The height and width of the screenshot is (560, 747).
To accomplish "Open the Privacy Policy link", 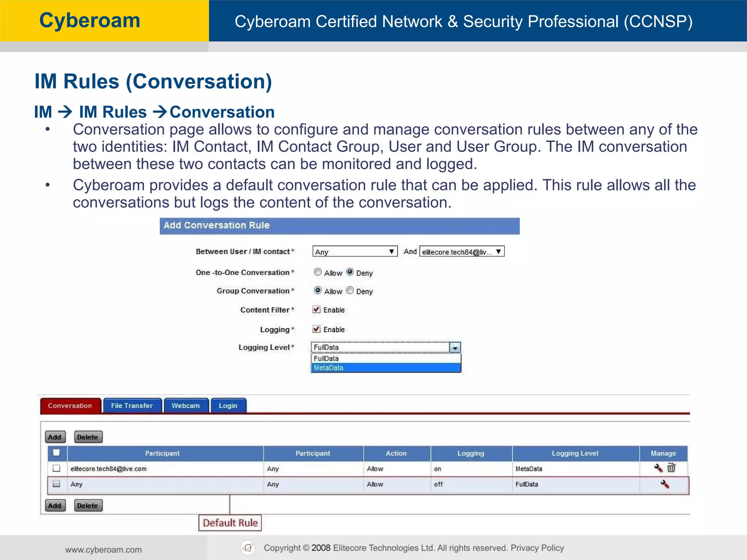I will point(537,548).
